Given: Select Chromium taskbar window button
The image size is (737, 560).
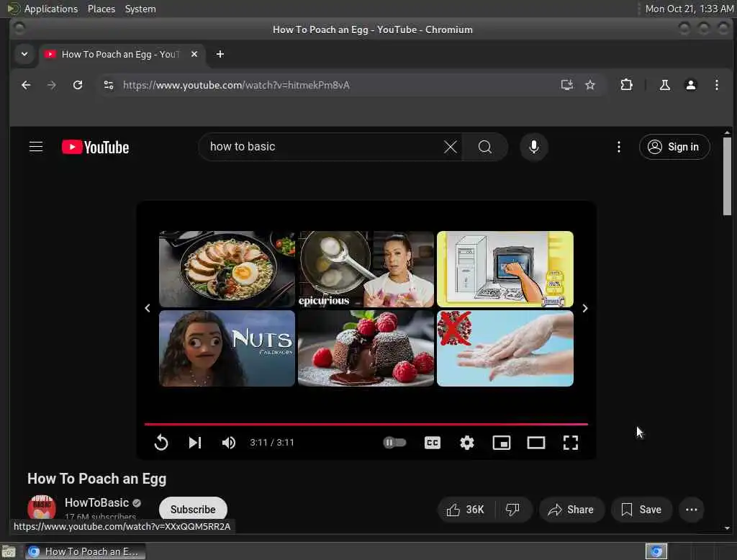Looking at the screenshot, I should [85, 551].
